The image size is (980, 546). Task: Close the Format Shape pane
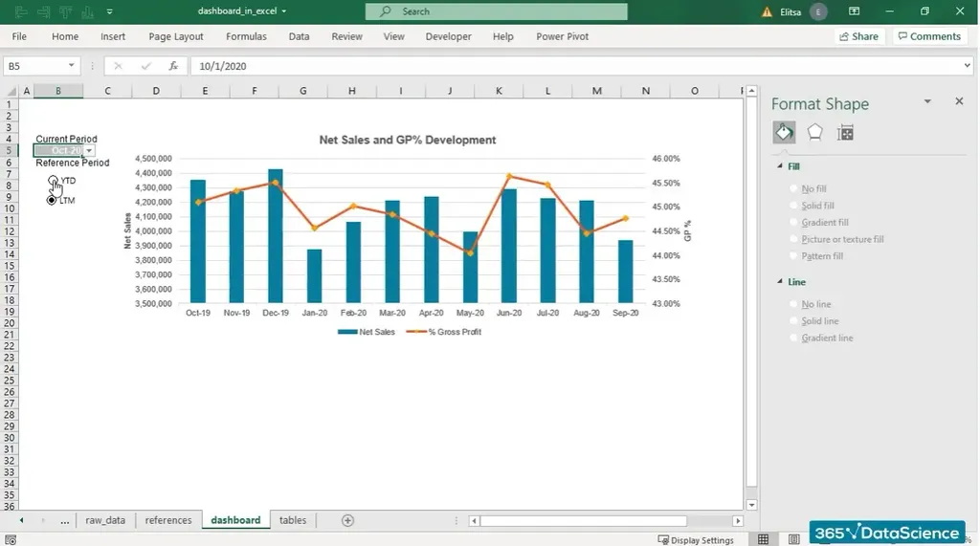click(959, 101)
